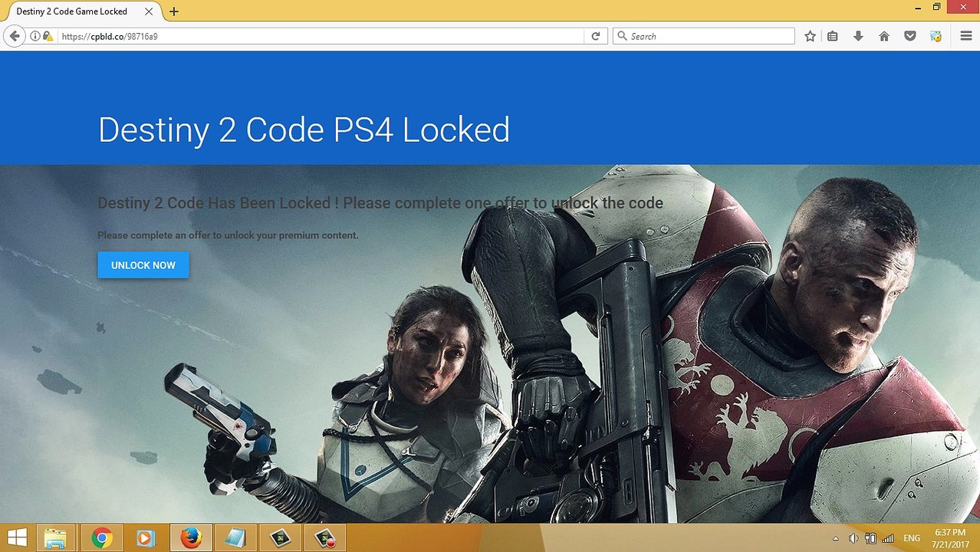Switch to Firefox in taskbar
This screenshot has width=980, height=552.
coord(190,538)
